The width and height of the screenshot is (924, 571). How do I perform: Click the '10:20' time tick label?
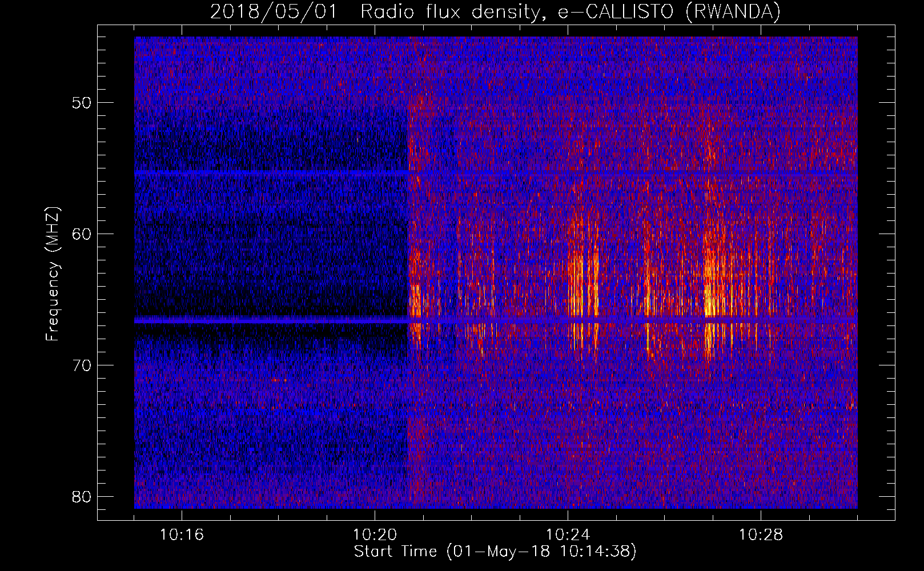tap(375, 535)
